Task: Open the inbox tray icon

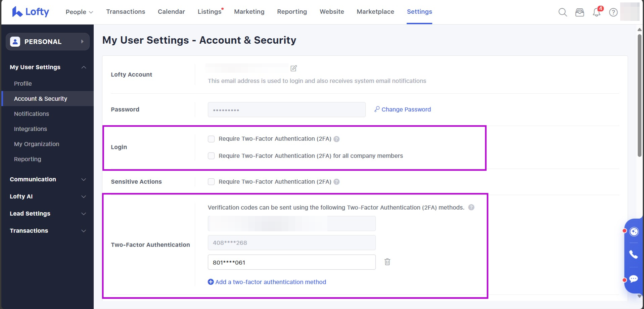Action: pyautogui.click(x=580, y=12)
